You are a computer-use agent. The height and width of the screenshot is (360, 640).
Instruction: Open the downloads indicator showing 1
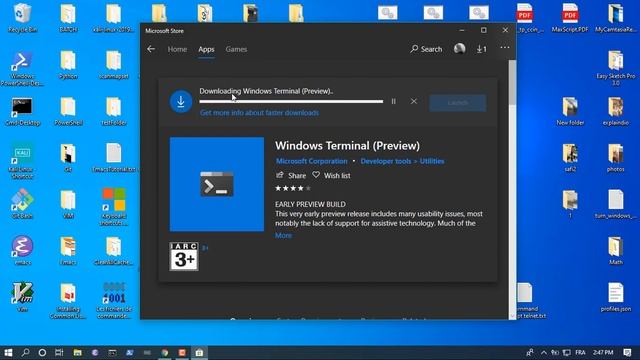point(481,49)
